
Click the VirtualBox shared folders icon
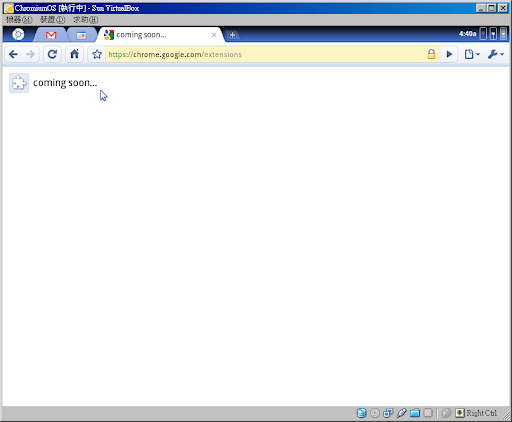tap(415, 413)
